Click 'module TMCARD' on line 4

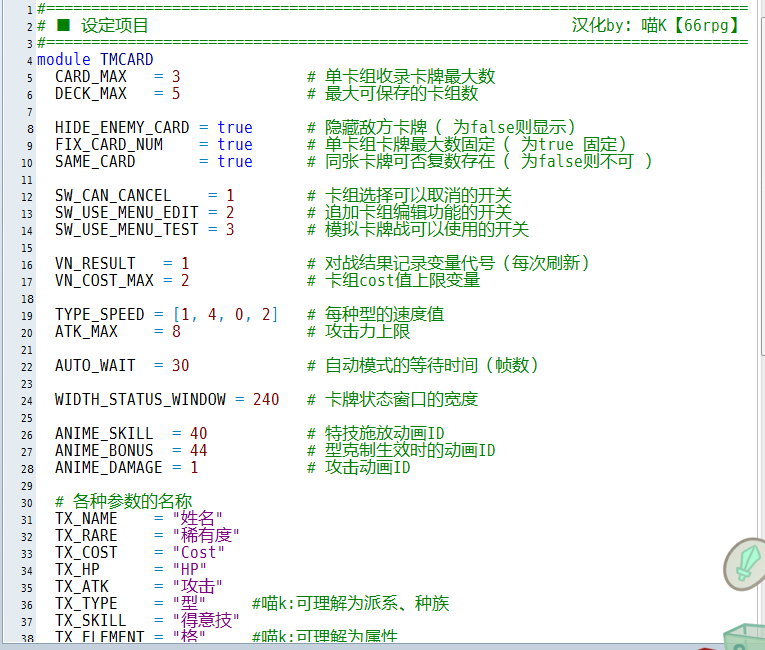[95, 60]
